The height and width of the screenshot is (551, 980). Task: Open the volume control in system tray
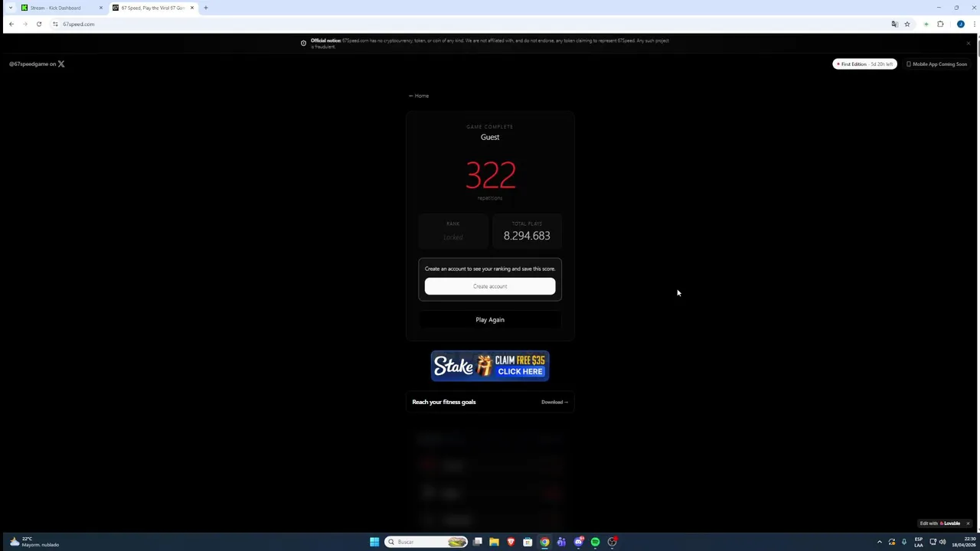coord(942,542)
